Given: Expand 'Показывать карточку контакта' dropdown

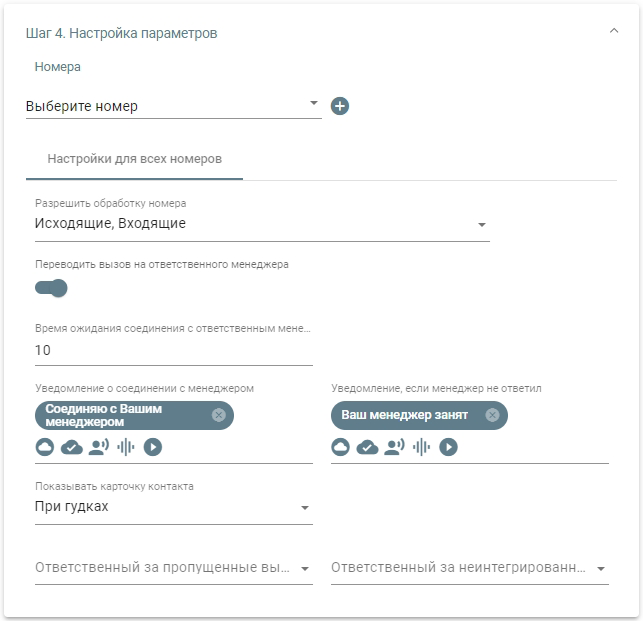Looking at the screenshot, I should 173,507.
